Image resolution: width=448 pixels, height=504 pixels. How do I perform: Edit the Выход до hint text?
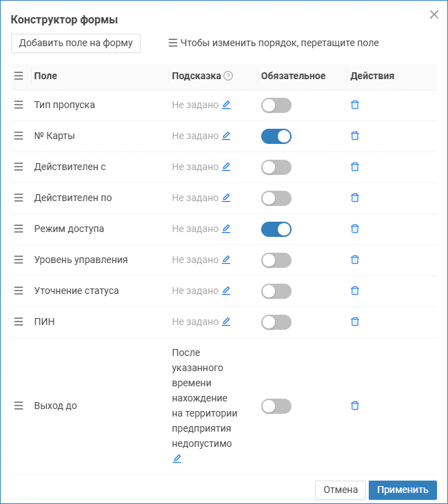pos(177,459)
